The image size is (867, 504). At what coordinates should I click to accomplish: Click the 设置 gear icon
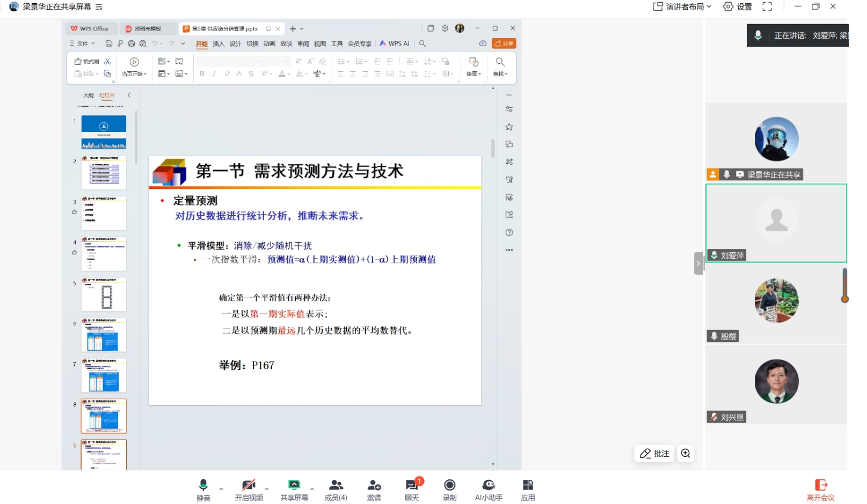pos(728,7)
